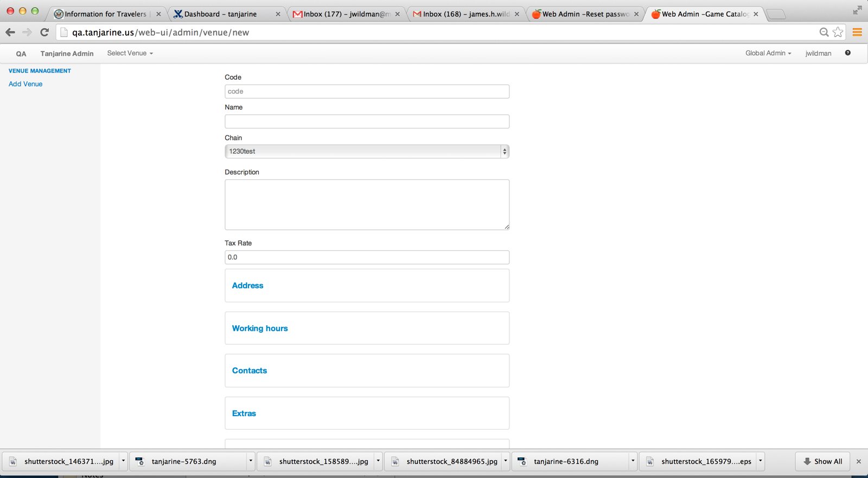Image resolution: width=868 pixels, height=478 pixels.
Task: Open the shutterstock_165979 eps download
Action: pos(698,462)
